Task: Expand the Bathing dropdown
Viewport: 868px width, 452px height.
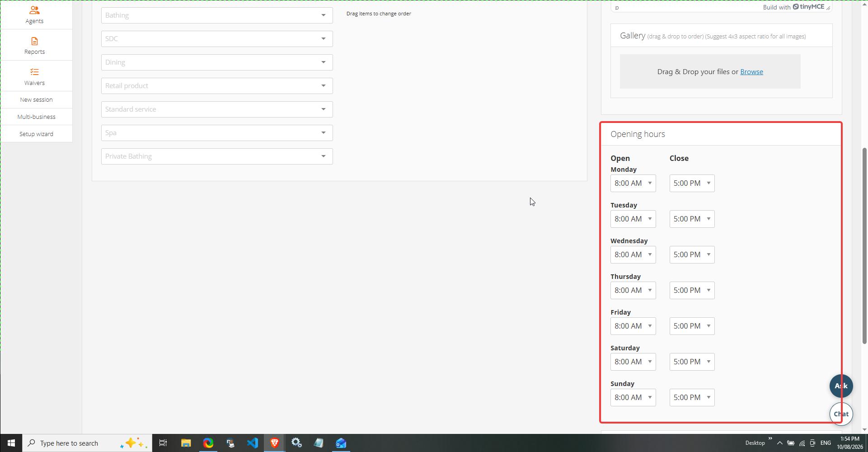Action: [x=217, y=15]
